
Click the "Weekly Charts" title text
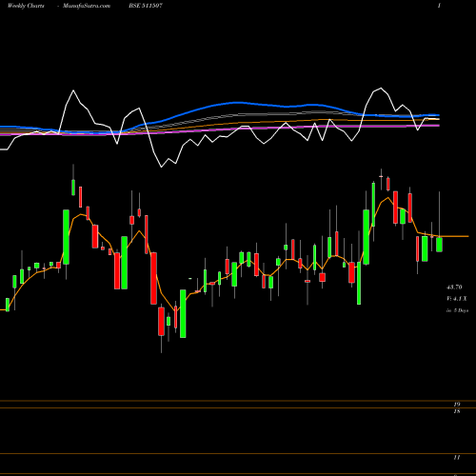pos(26,6)
